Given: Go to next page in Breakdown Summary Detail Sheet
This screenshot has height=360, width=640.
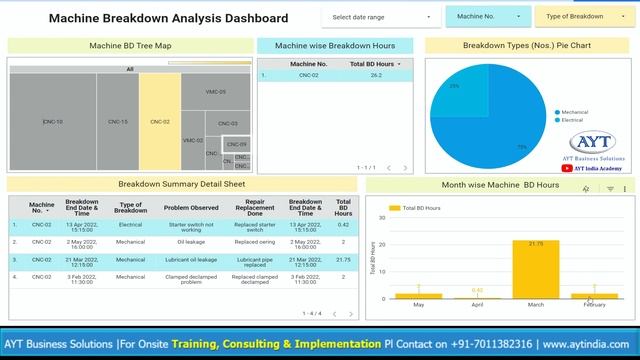Looking at the screenshot, I should [351, 314].
